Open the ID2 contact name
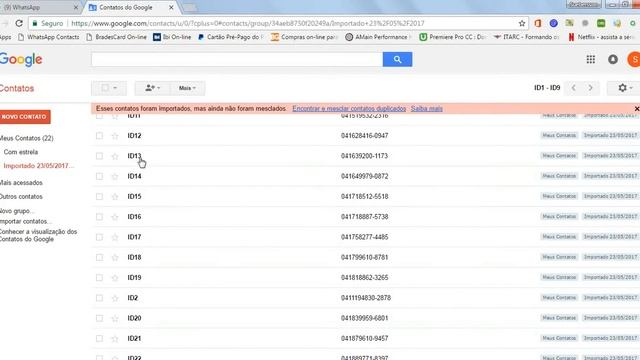Image resolution: width=640 pixels, height=360 pixels. pos(133,298)
